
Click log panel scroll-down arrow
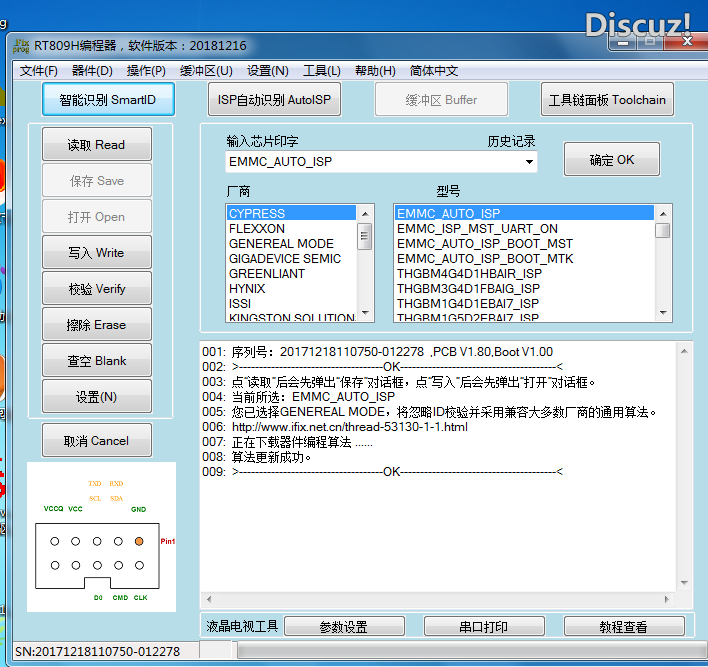click(684, 583)
